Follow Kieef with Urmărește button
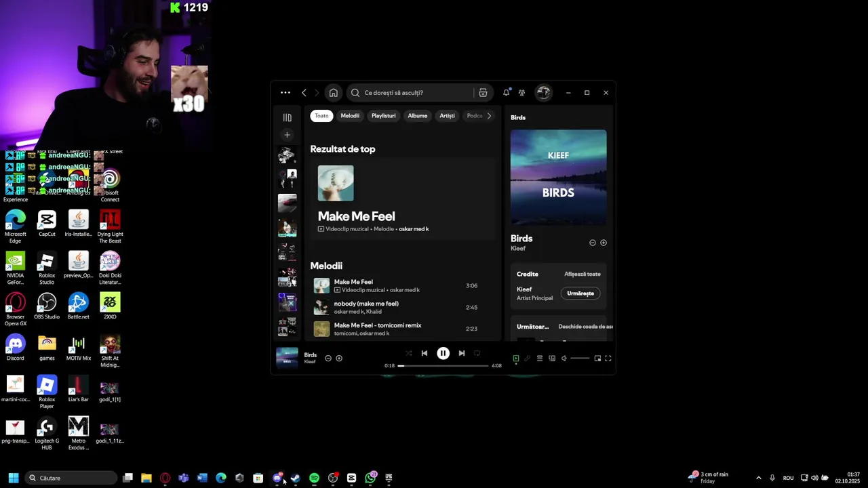 (580, 293)
